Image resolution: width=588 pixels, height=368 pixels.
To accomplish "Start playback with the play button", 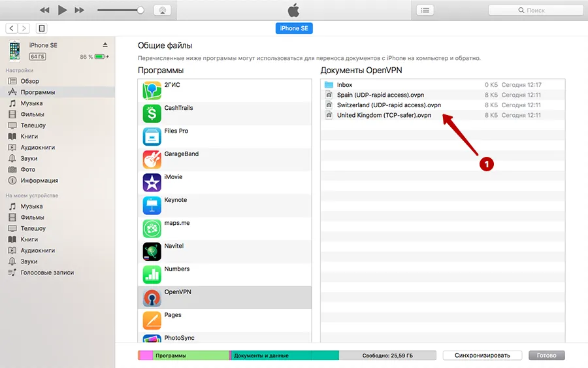I will coord(62,10).
